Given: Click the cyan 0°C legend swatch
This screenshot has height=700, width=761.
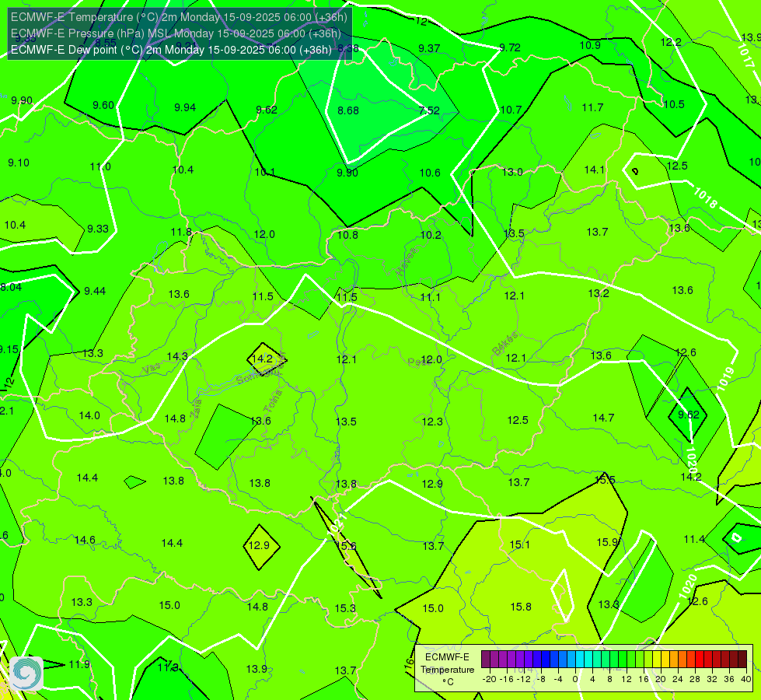Looking at the screenshot, I should point(580,660).
